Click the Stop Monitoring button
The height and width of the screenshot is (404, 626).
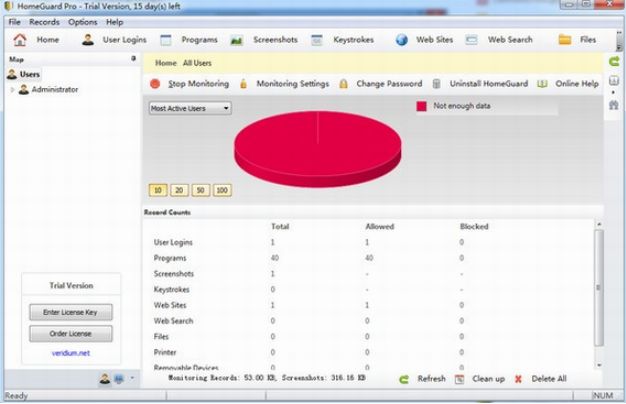coord(190,84)
